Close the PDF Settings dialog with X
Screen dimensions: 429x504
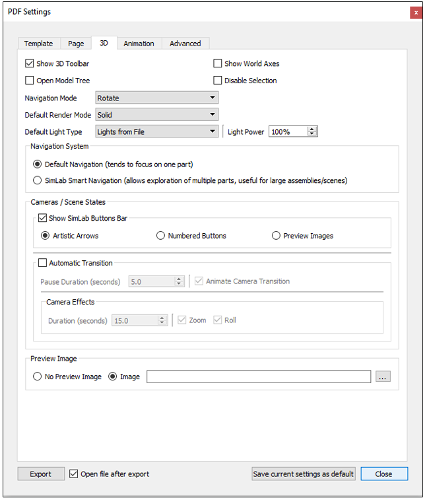[416, 13]
